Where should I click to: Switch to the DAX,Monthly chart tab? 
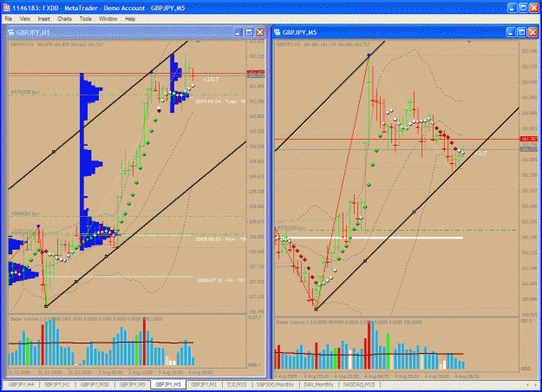[x=318, y=384]
